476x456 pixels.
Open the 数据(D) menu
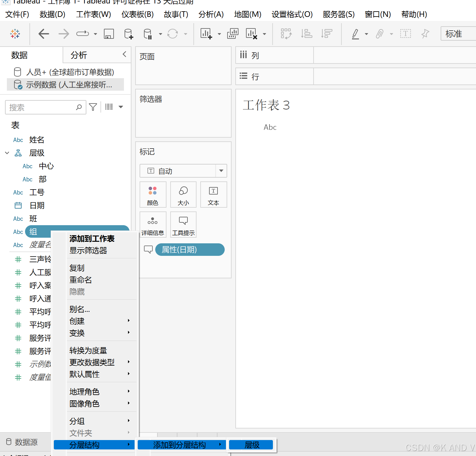tap(52, 14)
